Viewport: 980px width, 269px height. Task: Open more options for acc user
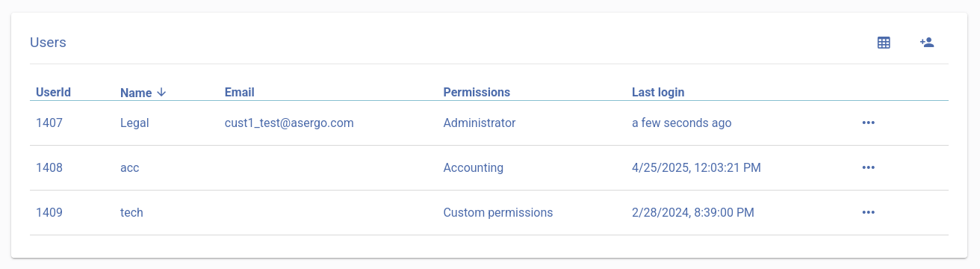pyautogui.click(x=868, y=167)
